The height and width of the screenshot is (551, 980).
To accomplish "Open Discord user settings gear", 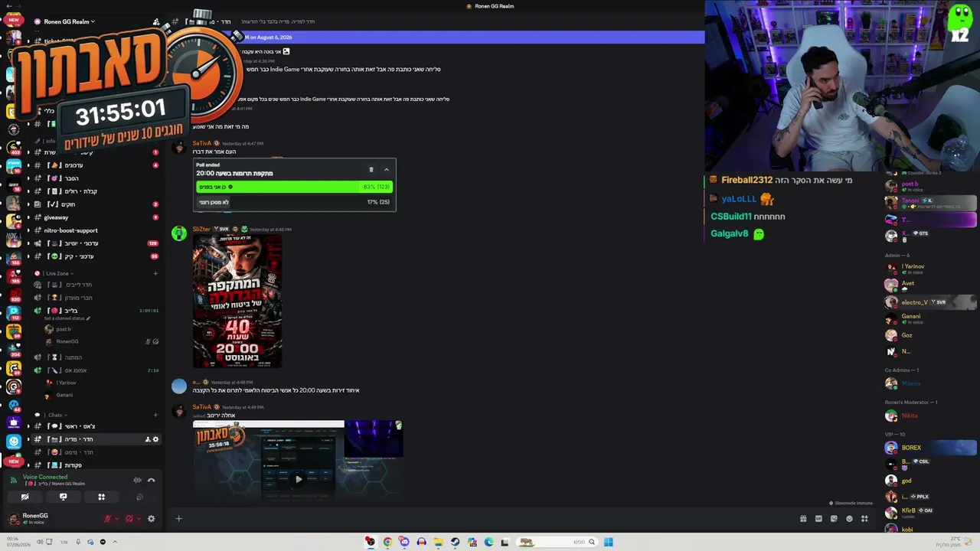I will click(151, 519).
